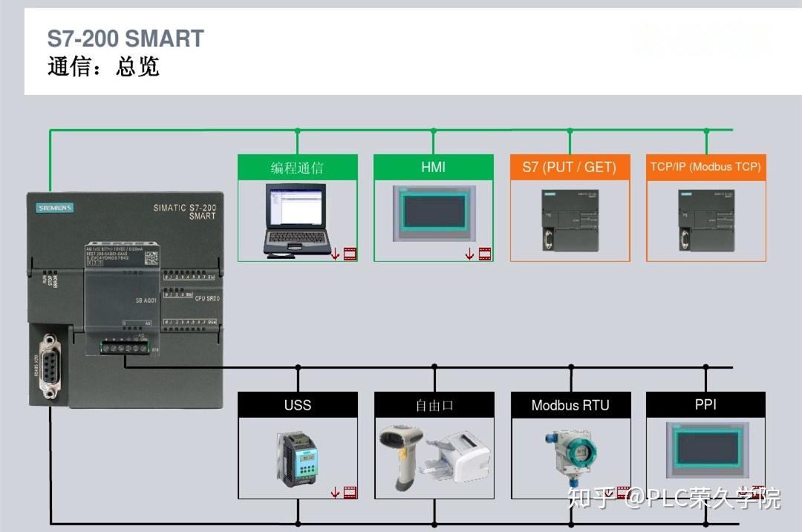
Task: Click the video film icon in HMI box
Action: click(x=485, y=254)
